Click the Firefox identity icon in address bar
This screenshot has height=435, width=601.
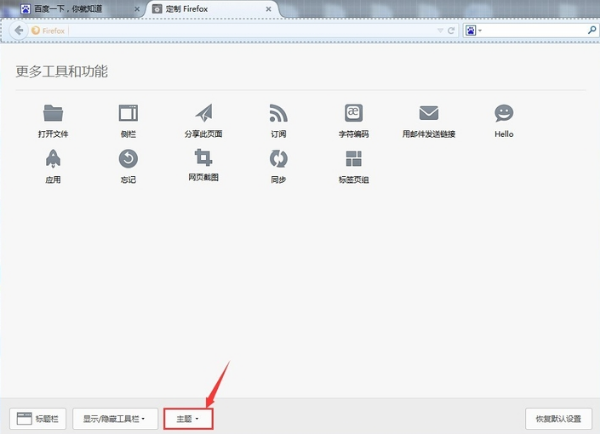coord(36,30)
